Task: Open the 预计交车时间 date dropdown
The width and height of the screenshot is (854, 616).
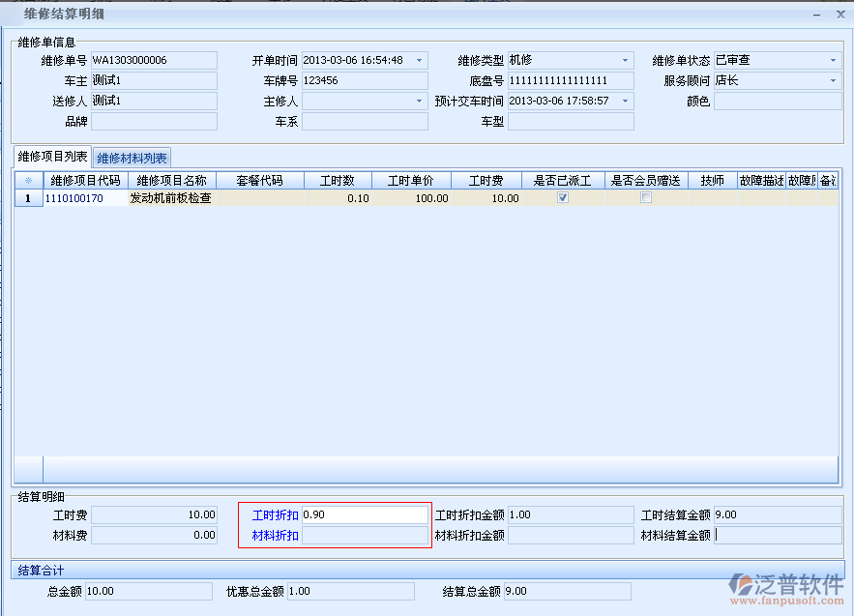Action: pyautogui.click(x=626, y=102)
